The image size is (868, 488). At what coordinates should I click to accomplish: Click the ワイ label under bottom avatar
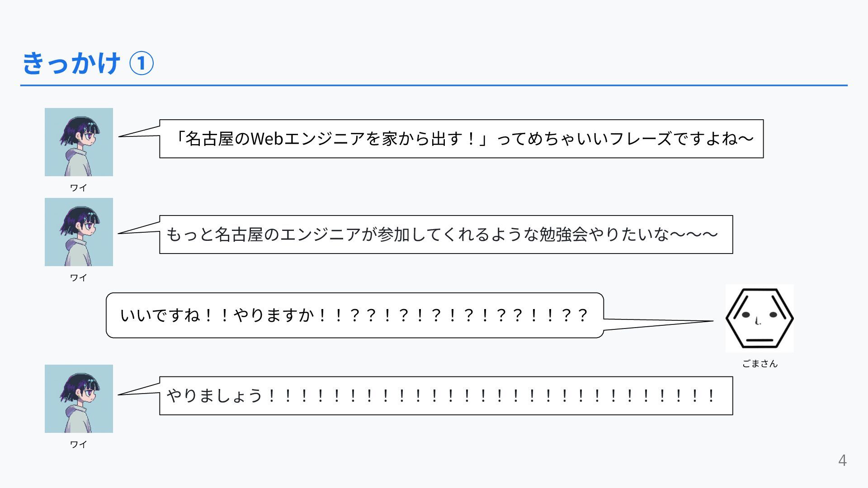click(x=78, y=444)
